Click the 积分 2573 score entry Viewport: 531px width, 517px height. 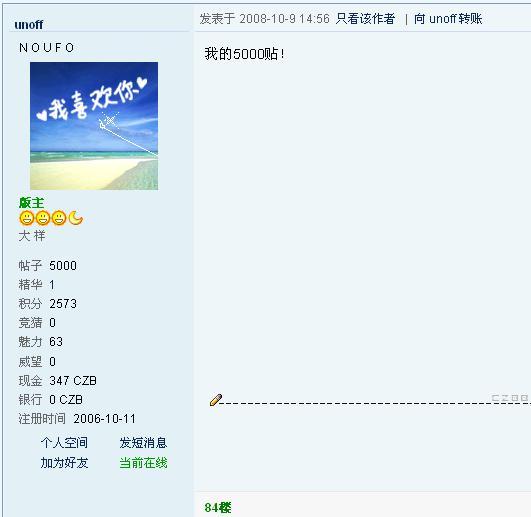point(48,304)
